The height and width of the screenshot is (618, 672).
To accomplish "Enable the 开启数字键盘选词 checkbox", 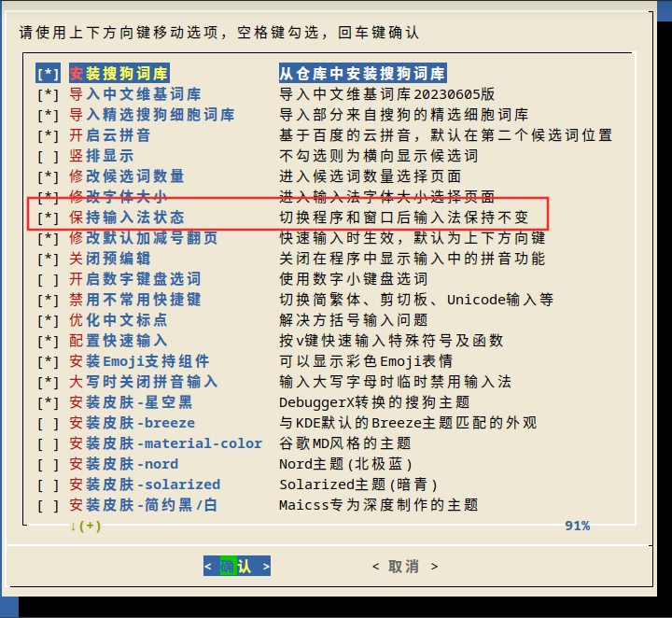I will [x=48, y=279].
